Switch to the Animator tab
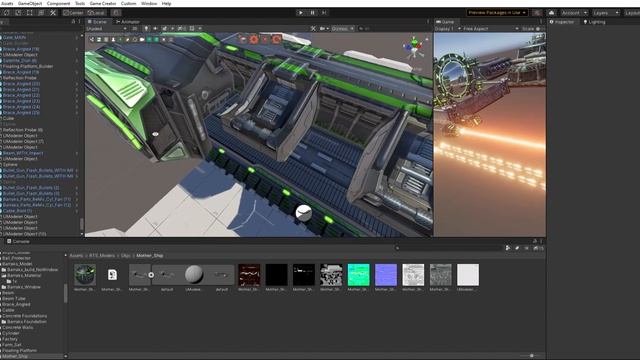The image size is (640, 360). (x=128, y=22)
